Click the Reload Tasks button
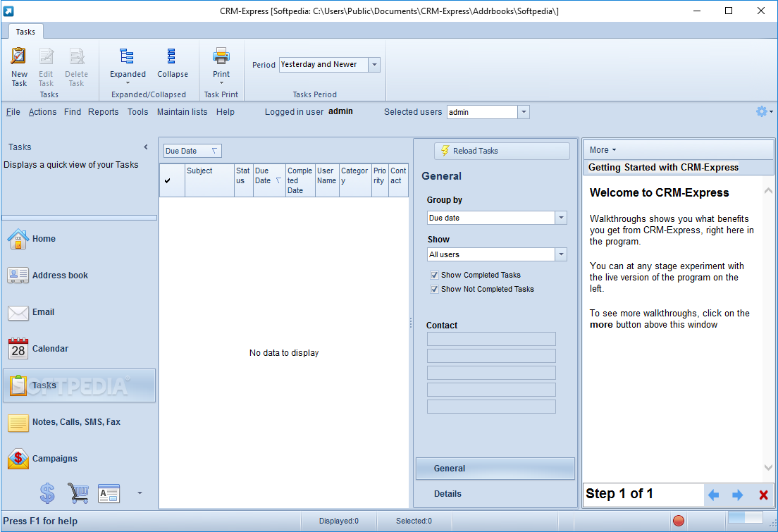The image size is (778, 532). (502, 151)
